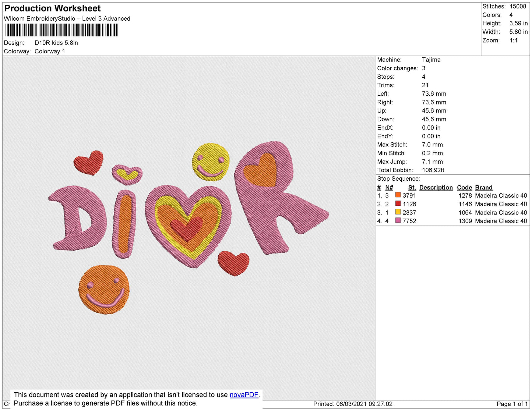Select thread code 1309
532x411 pixels.
click(465, 221)
